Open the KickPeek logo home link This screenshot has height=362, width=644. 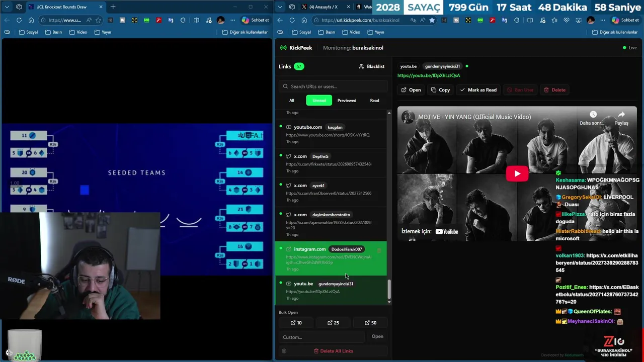[x=296, y=48]
